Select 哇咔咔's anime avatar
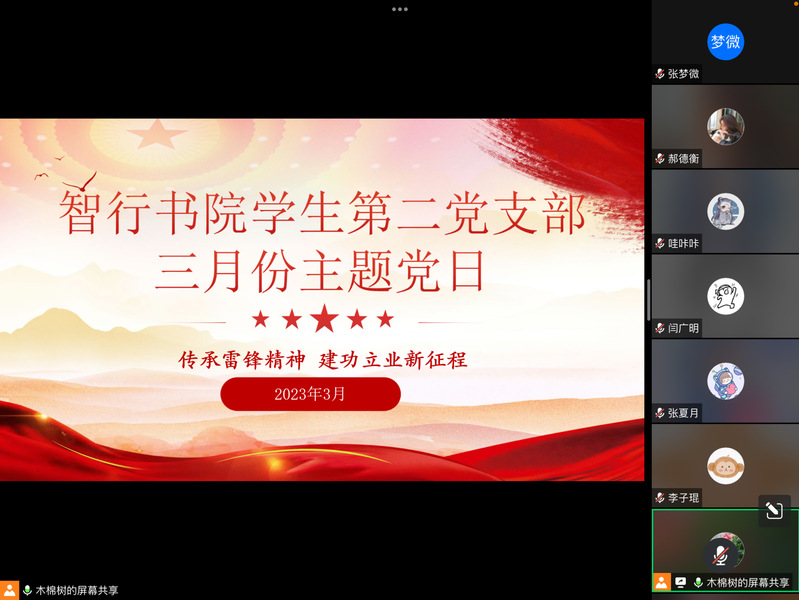This screenshot has width=799, height=600. (x=725, y=211)
